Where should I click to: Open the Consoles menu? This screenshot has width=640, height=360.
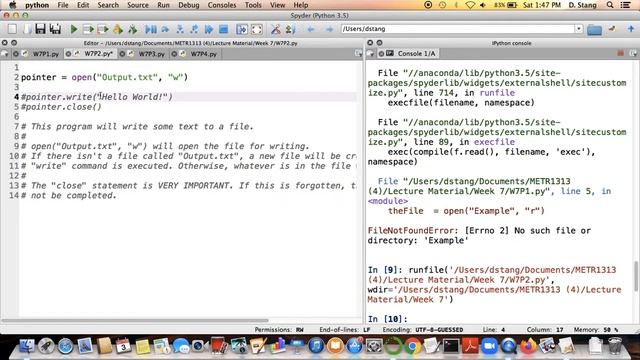pyautogui.click(x=222, y=5)
